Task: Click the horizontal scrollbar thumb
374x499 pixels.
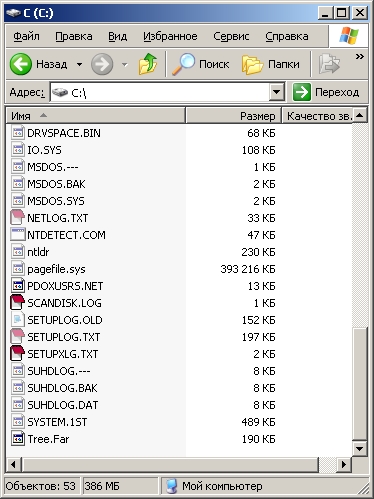Action: click(170, 464)
